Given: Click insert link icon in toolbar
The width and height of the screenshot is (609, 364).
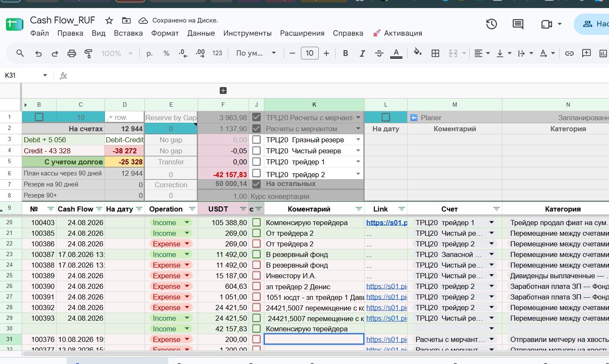Looking at the screenshot, I should click(569, 53).
